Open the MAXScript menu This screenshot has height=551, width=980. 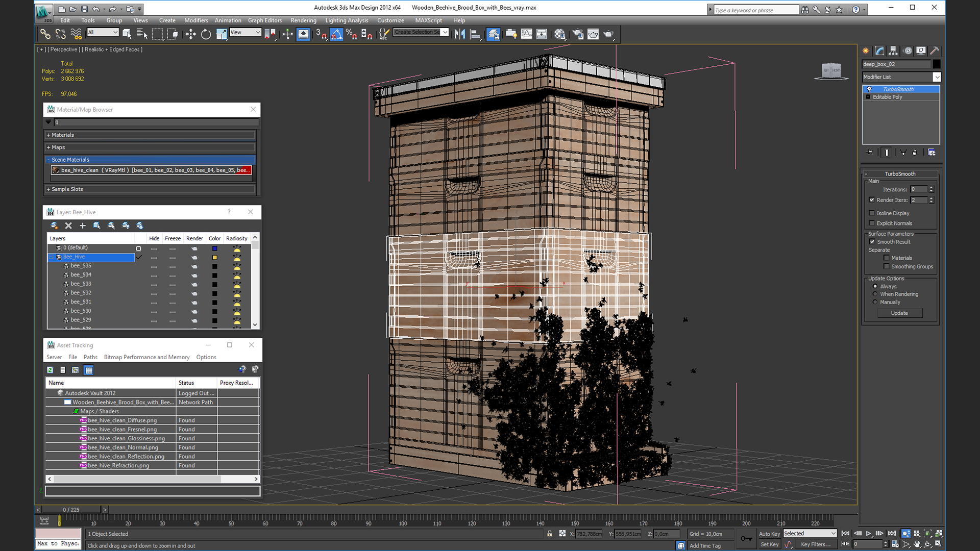[428, 20]
